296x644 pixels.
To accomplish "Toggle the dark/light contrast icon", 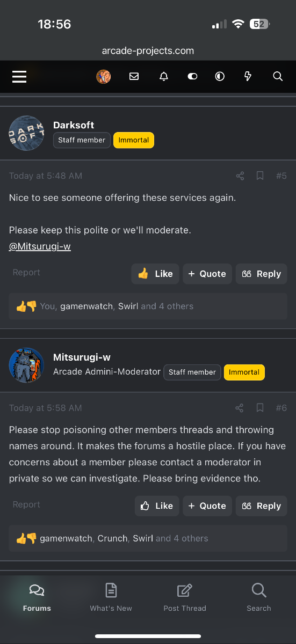I will click(220, 77).
